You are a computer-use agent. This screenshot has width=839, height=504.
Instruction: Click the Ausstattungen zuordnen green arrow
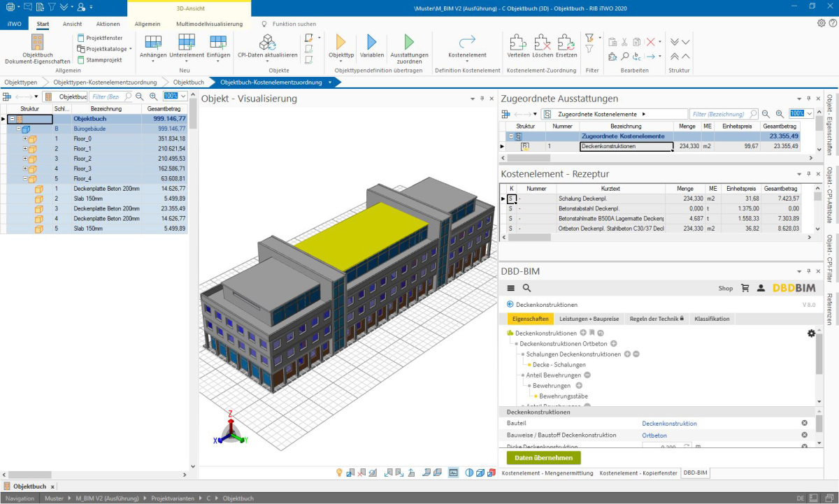[x=409, y=42]
